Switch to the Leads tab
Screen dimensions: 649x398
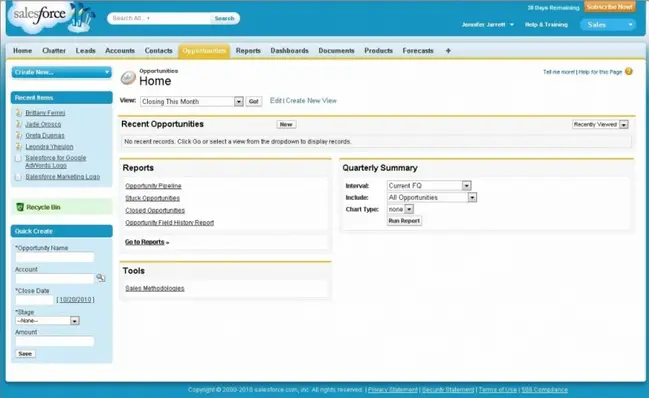85,50
